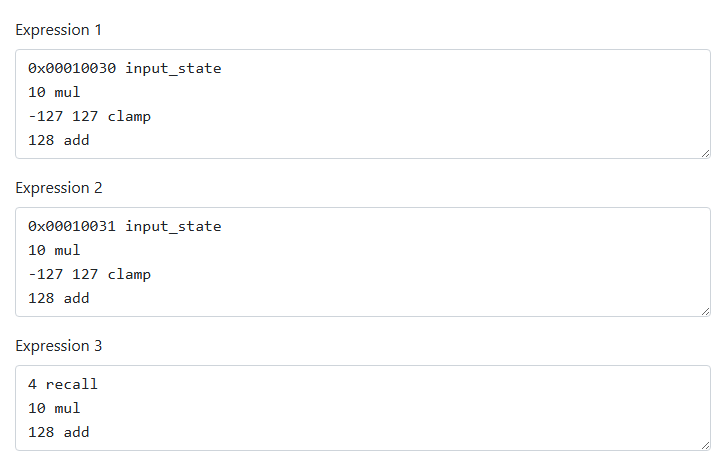
Task: Place cursor on Expression 2's "10 mul" line
Action: (54, 251)
